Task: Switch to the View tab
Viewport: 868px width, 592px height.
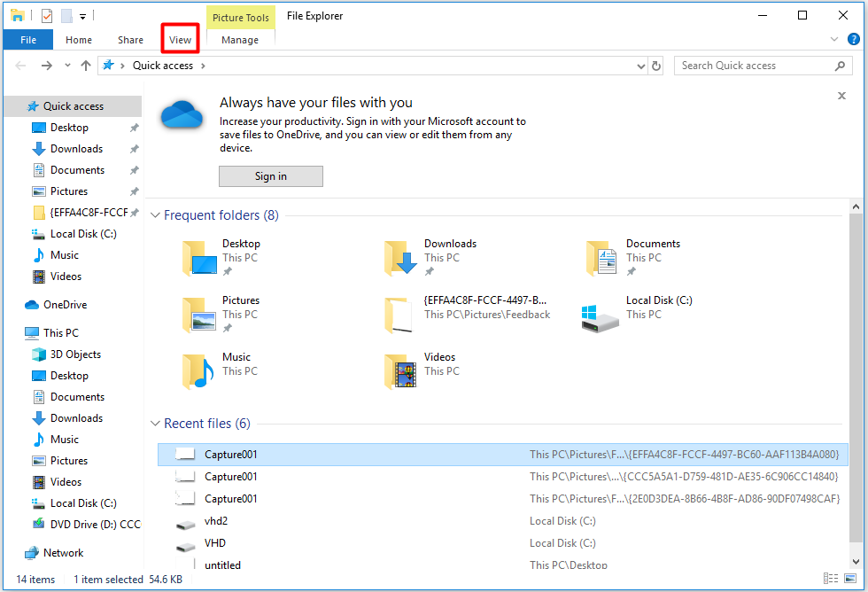Action: (180, 39)
